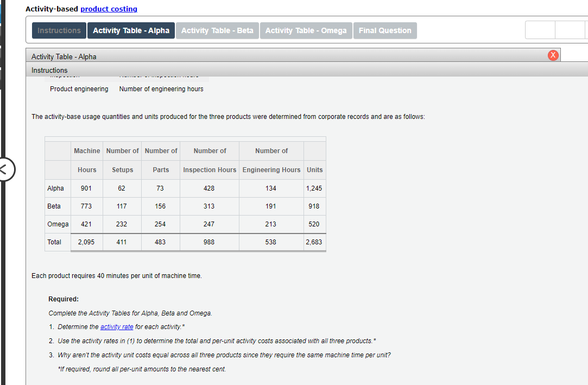Click the Product engineering label
The image size is (588, 385).
(x=79, y=89)
